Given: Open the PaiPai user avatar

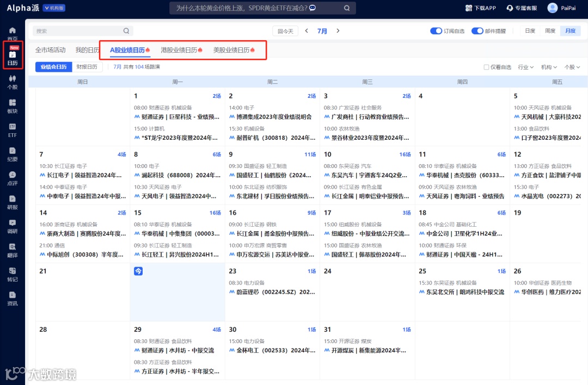Looking at the screenshot, I should (x=553, y=8).
